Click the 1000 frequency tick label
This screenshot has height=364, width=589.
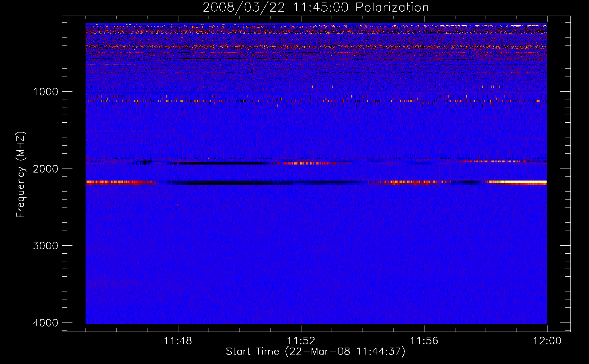click(46, 92)
